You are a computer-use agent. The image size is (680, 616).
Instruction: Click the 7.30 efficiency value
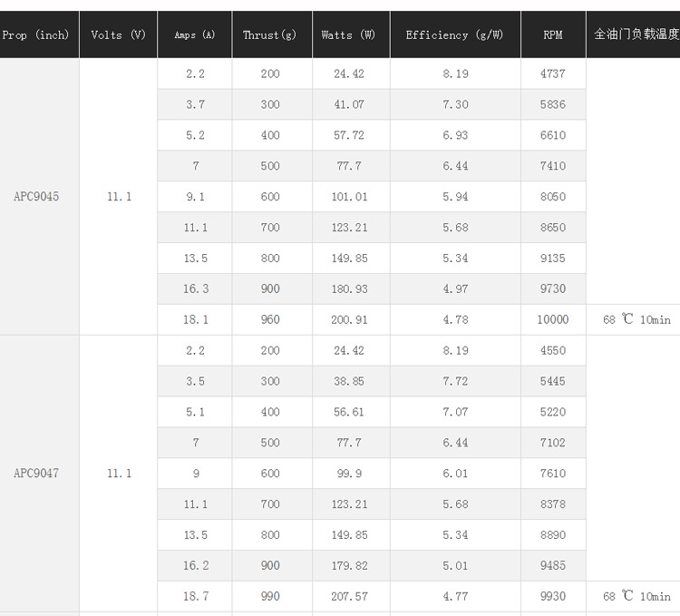tap(455, 104)
